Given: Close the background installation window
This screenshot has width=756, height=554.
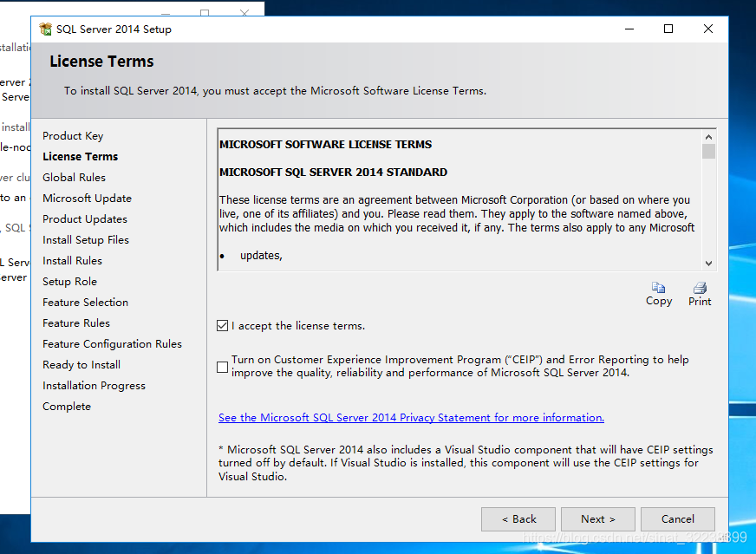Looking at the screenshot, I should pyautogui.click(x=244, y=12).
